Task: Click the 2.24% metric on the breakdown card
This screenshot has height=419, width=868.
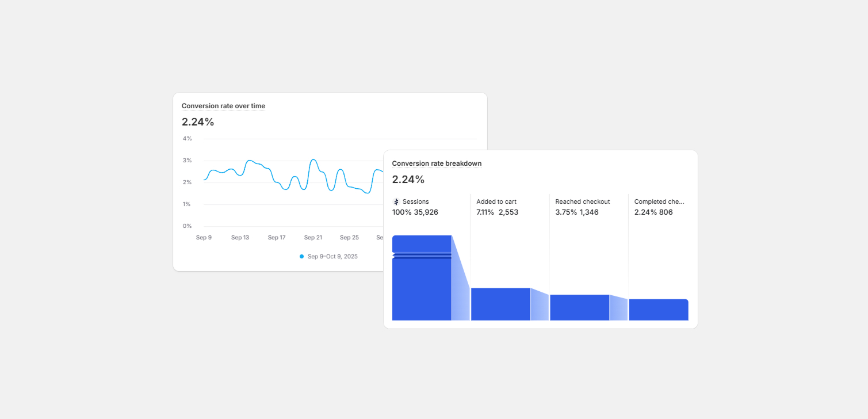Action: [408, 180]
